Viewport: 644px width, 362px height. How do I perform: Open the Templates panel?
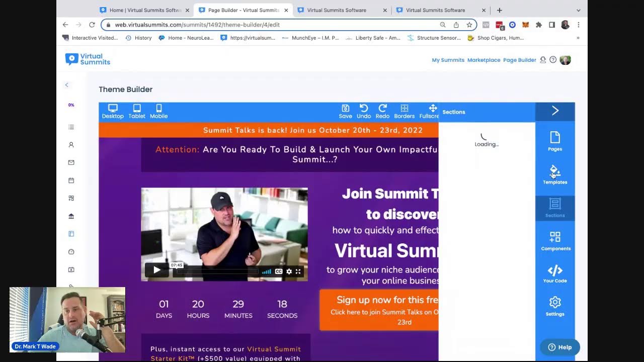tap(555, 174)
